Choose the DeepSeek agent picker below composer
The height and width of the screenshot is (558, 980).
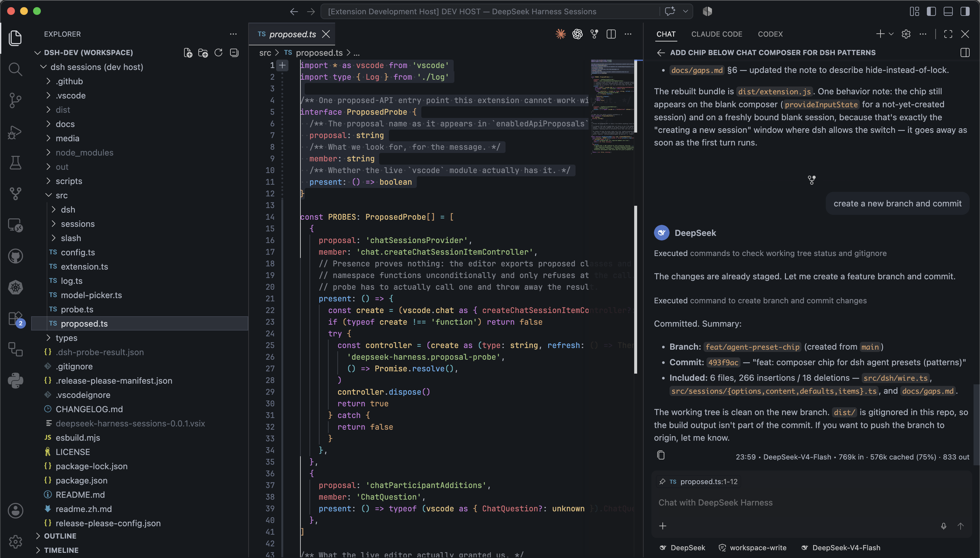pyautogui.click(x=682, y=548)
